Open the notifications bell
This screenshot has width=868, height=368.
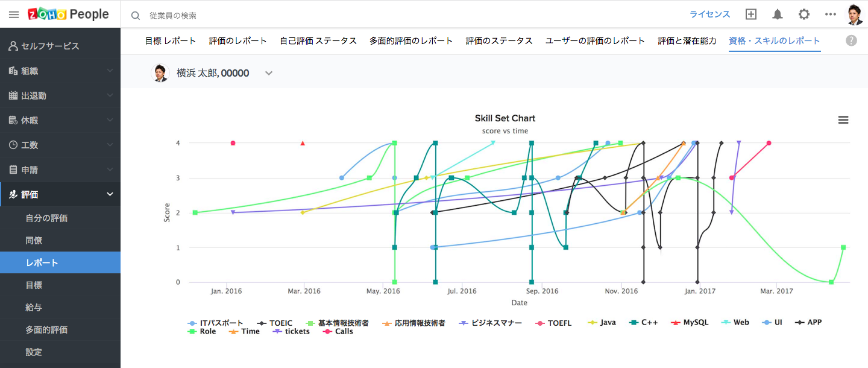point(778,14)
